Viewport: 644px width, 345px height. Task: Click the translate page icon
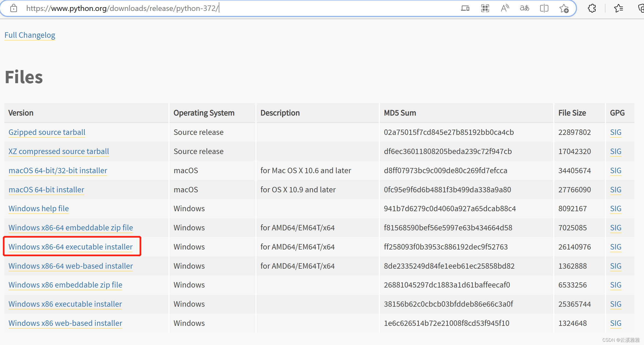pos(524,8)
